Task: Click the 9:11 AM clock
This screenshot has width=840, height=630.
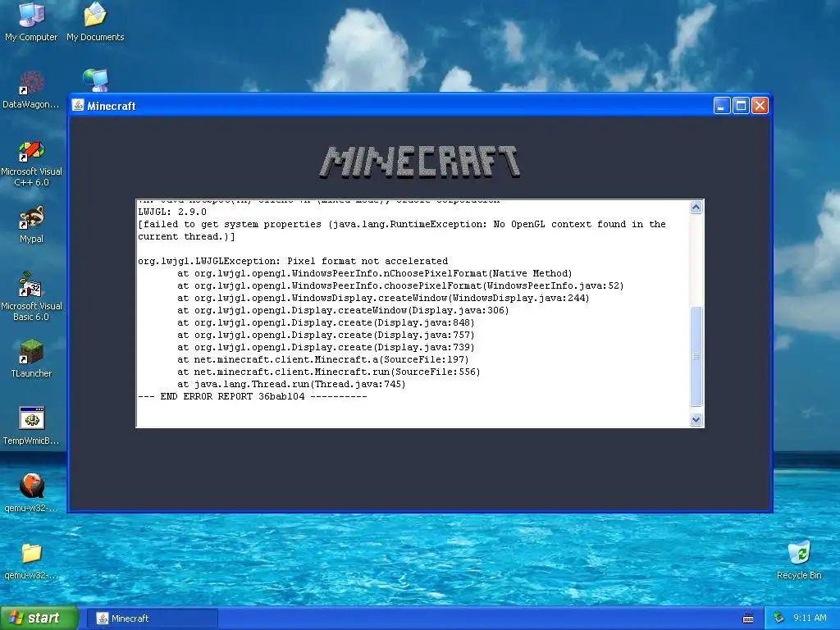Action: click(x=810, y=619)
